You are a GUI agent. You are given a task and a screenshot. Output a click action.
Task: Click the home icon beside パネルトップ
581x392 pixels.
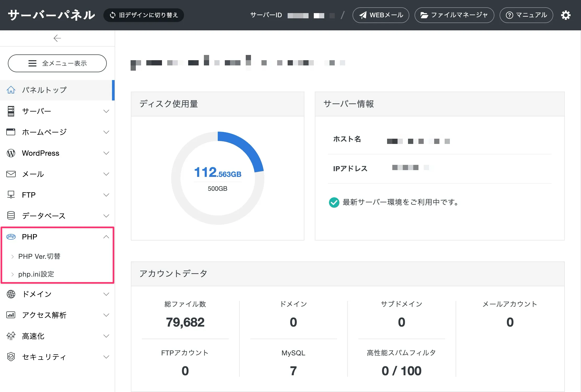tap(11, 90)
